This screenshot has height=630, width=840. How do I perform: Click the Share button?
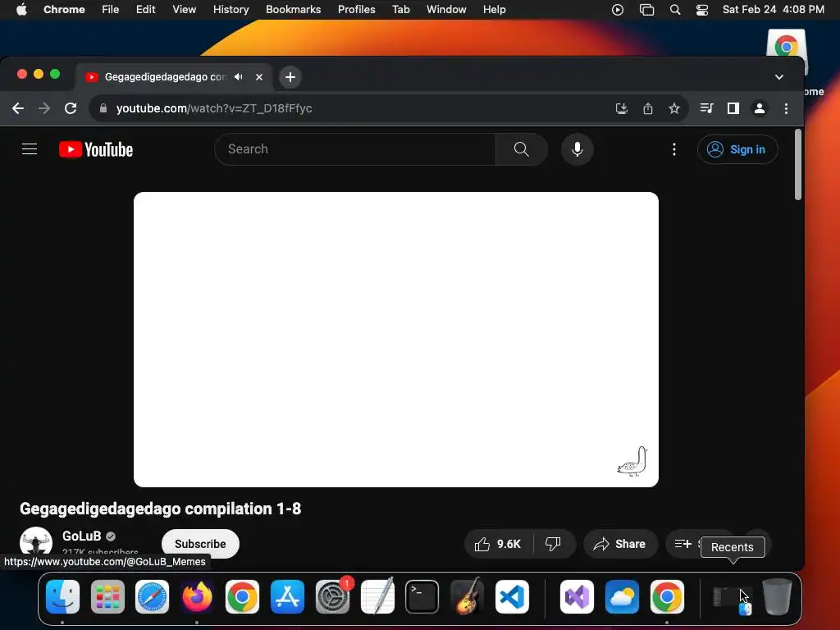click(x=619, y=544)
